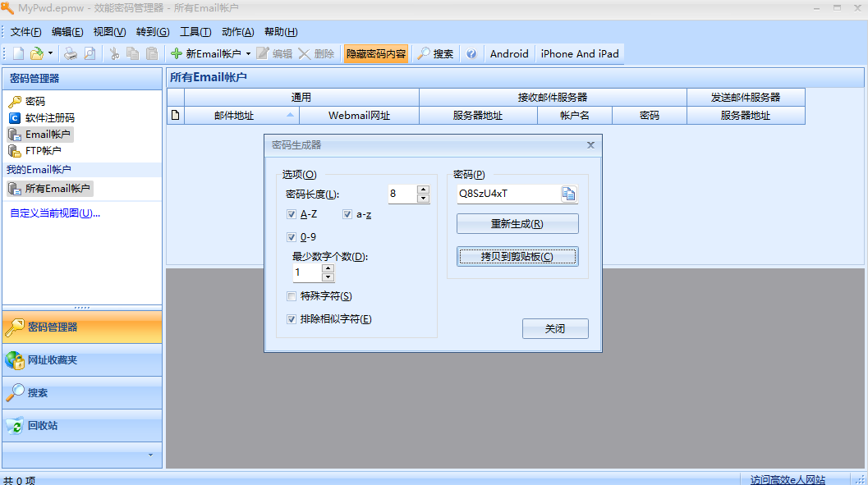Select Email帐户 in the sidebar
868x485 pixels.
[40, 135]
